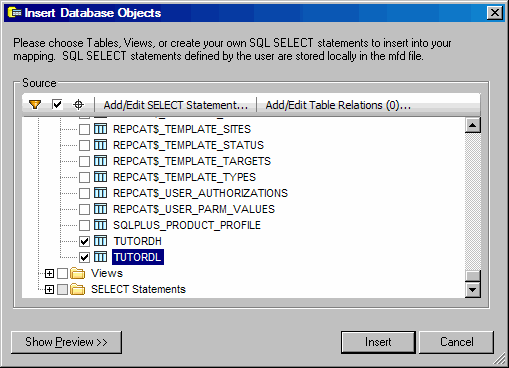
Task: Select the REPCAT$_TEMPLATE_STATUS row
Action: coord(188,145)
